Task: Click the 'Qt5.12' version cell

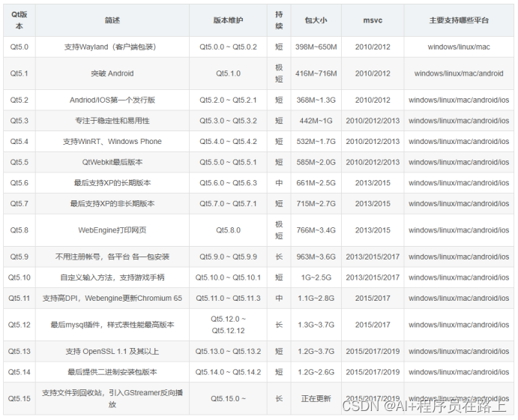Action: [19, 325]
